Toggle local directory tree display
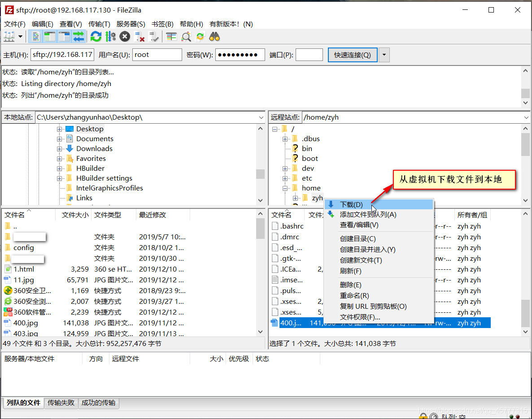 click(x=49, y=37)
